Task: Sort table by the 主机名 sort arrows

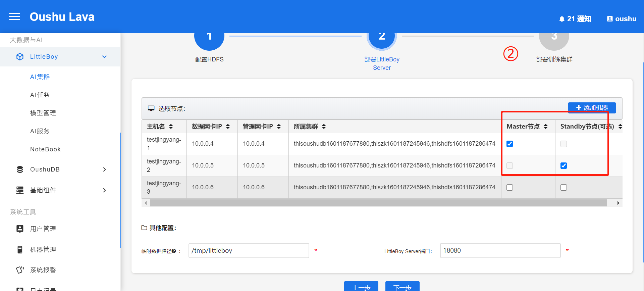Action: (x=171, y=127)
